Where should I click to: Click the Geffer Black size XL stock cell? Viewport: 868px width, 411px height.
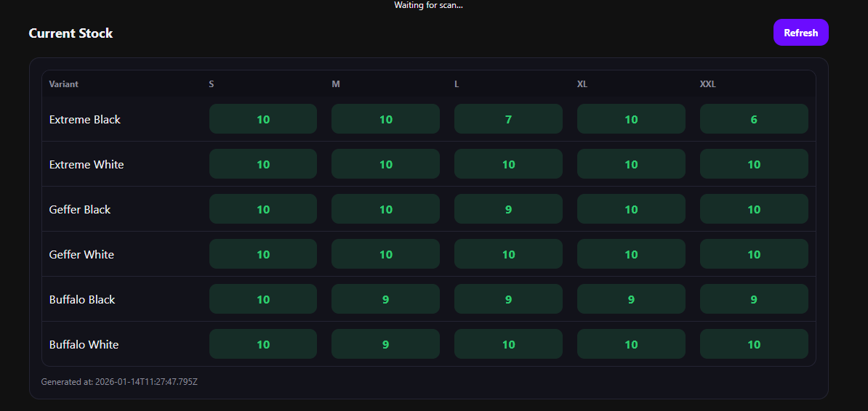631,209
